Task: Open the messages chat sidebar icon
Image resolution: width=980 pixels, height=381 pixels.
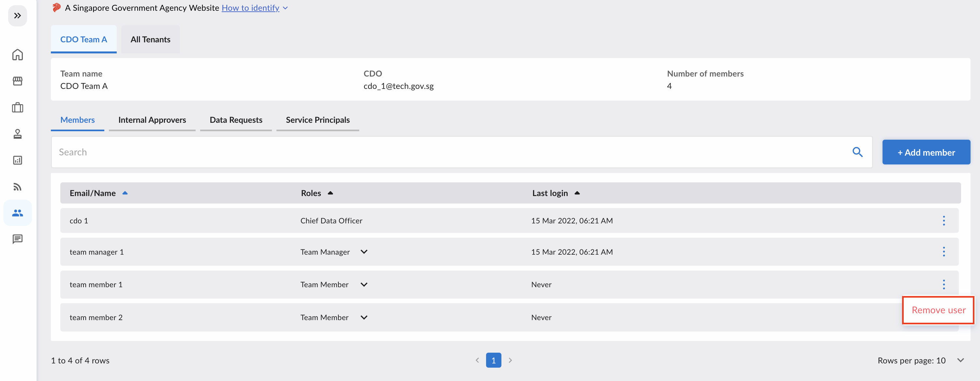Action: [x=18, y=239]
